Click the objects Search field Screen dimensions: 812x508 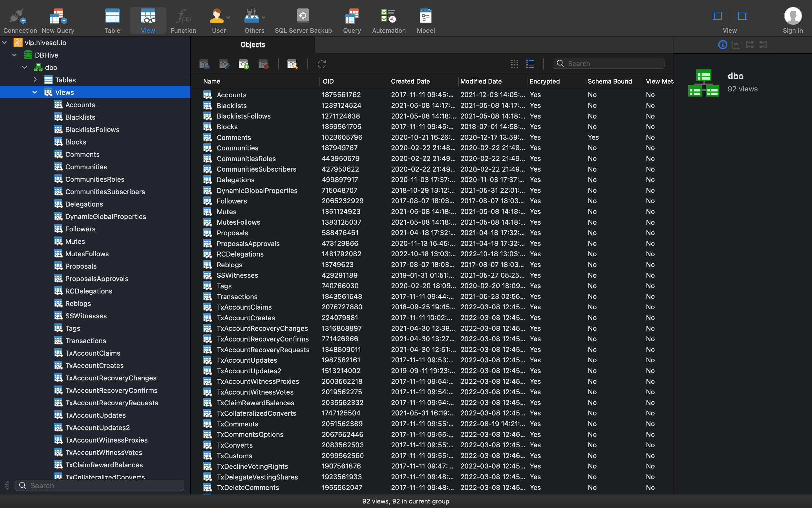pyautogui.click(x=608, y=63)
